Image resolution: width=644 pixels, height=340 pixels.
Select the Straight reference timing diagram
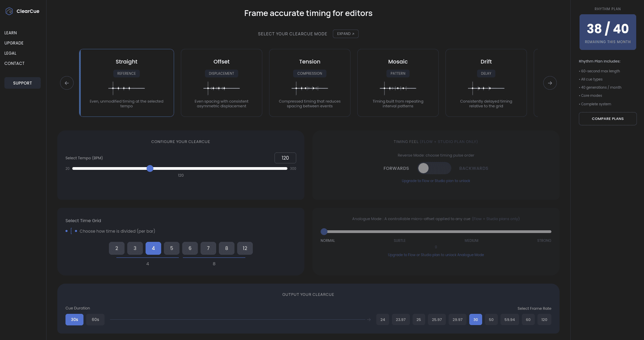(126, 88)
